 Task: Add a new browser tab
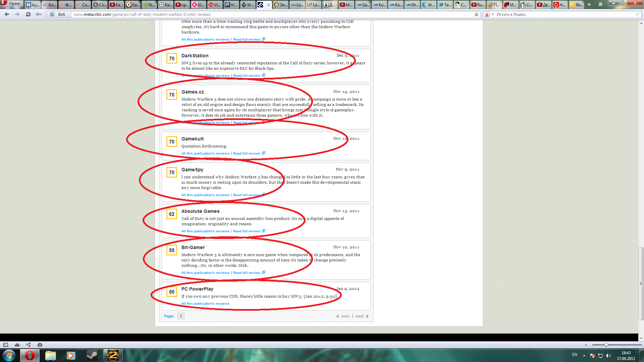(x=589, y=5)
